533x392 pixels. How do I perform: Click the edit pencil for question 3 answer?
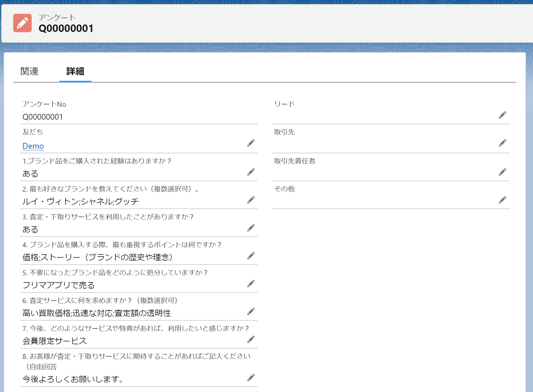click(251, 228)
